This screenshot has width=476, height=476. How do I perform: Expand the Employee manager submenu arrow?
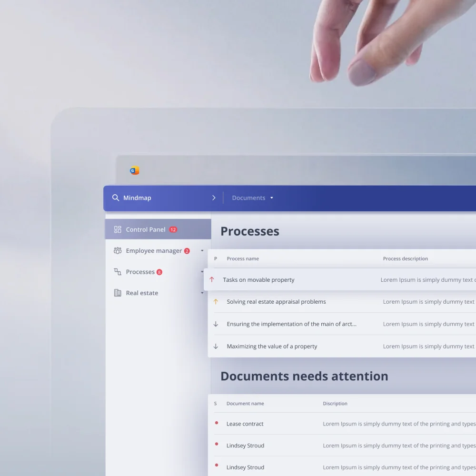(202, 251)
